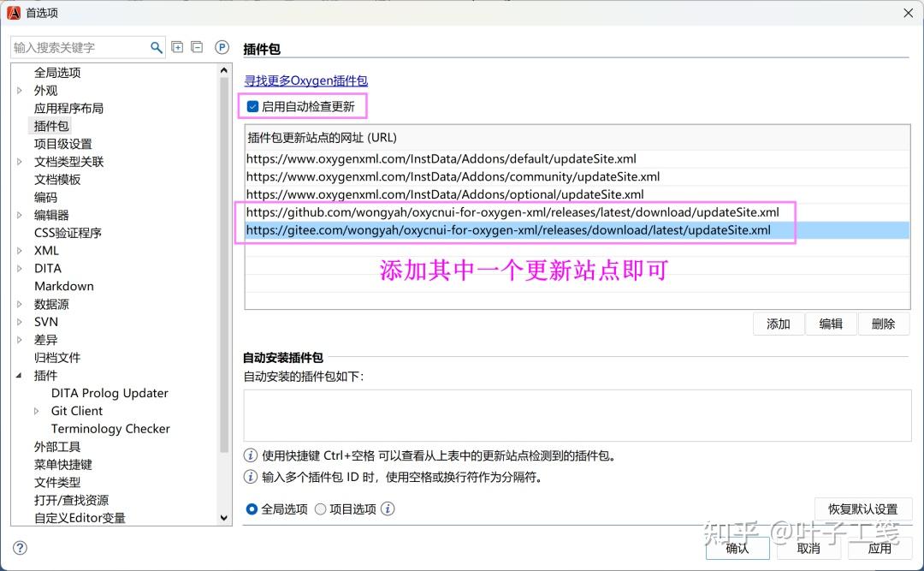Select the default/updateSite.xml URL row
This screenshot has width=924, height=571.
click(x=577, y=158)
